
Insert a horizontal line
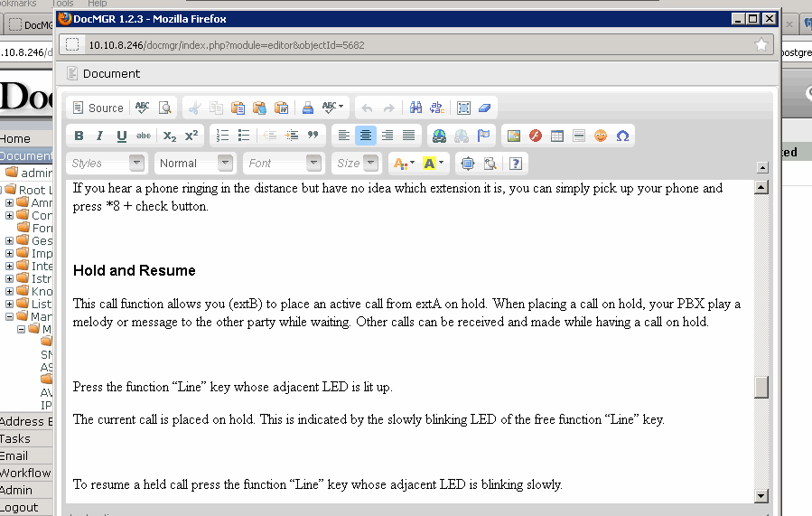click(579, 136)
